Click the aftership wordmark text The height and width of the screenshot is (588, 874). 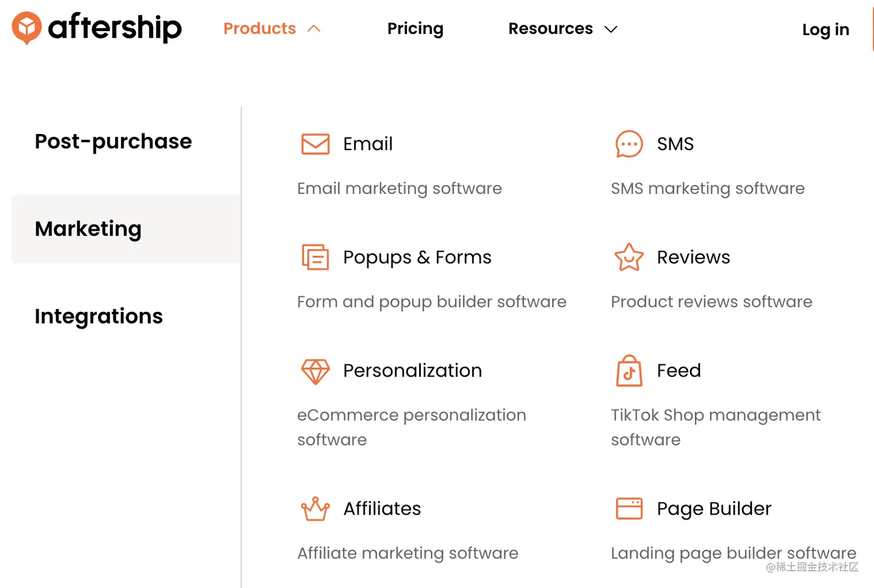[115, 27]
